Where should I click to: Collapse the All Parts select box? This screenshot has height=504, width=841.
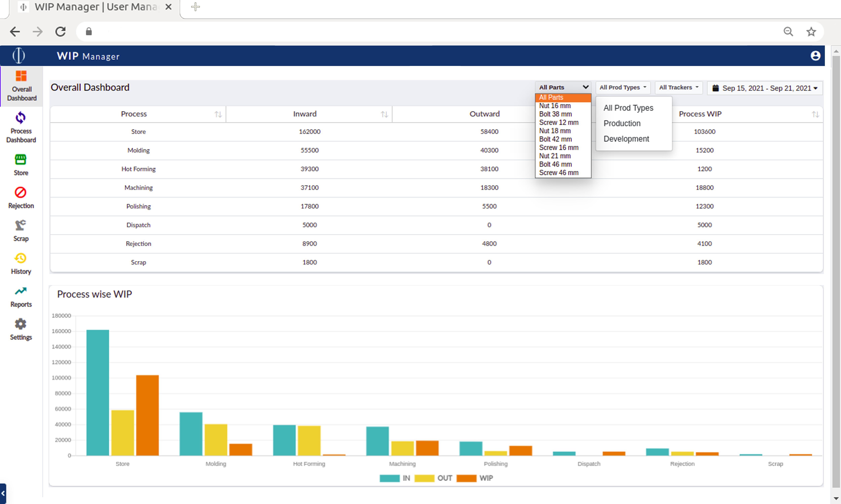(563, 87)
